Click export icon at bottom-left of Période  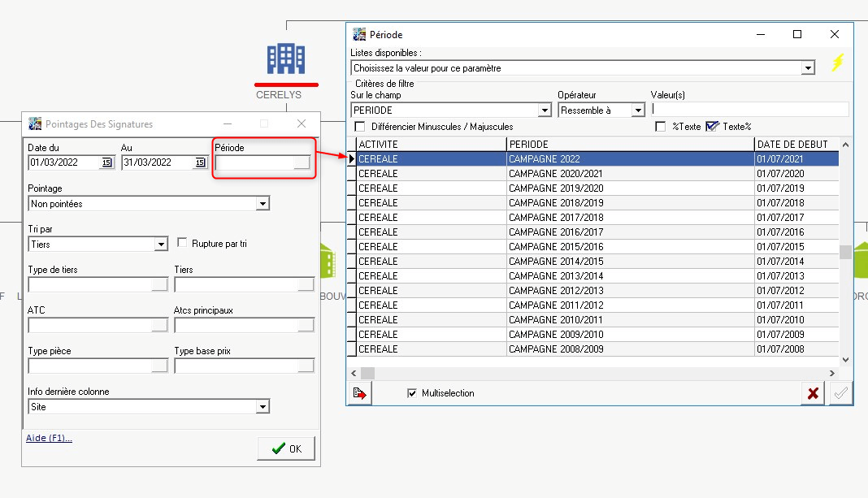pos(360,393)
